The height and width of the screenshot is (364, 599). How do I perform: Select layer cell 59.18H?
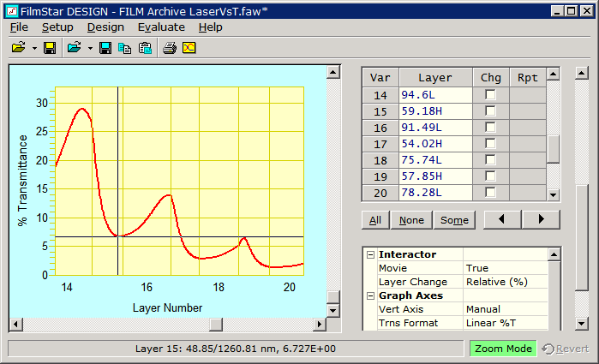pyautogui.click(x=435, y=111)
